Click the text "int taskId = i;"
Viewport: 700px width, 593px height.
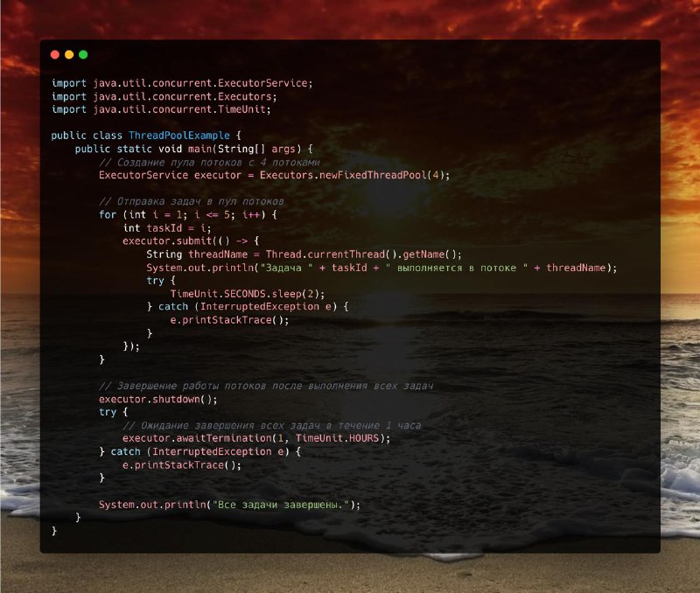coord(167,228)
